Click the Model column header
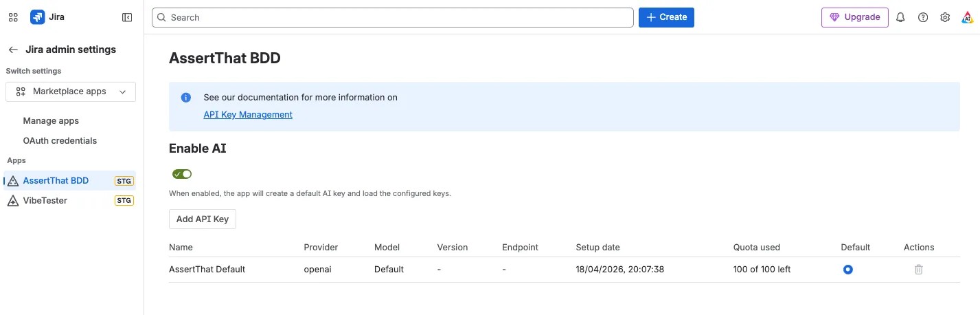The height and width of the screenshot is (315, 980). (387, 248)
